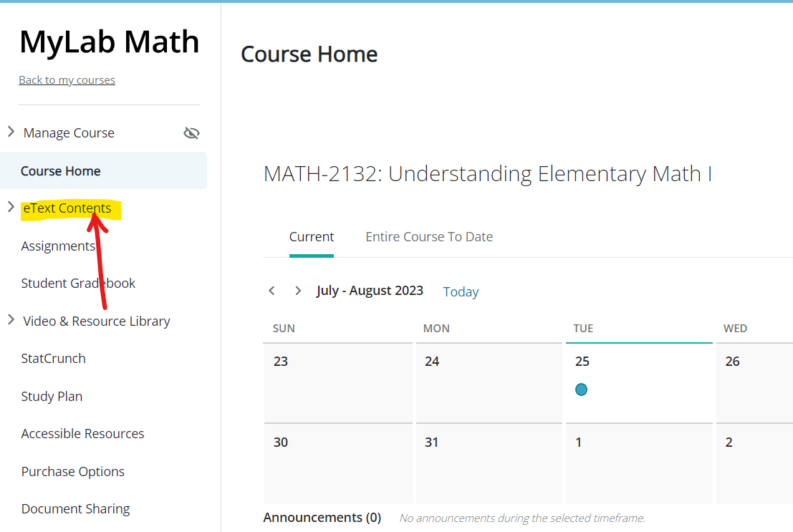Expand the eText Contents chevron
Screen dimensions: 793x532
[x=11, y=207]
